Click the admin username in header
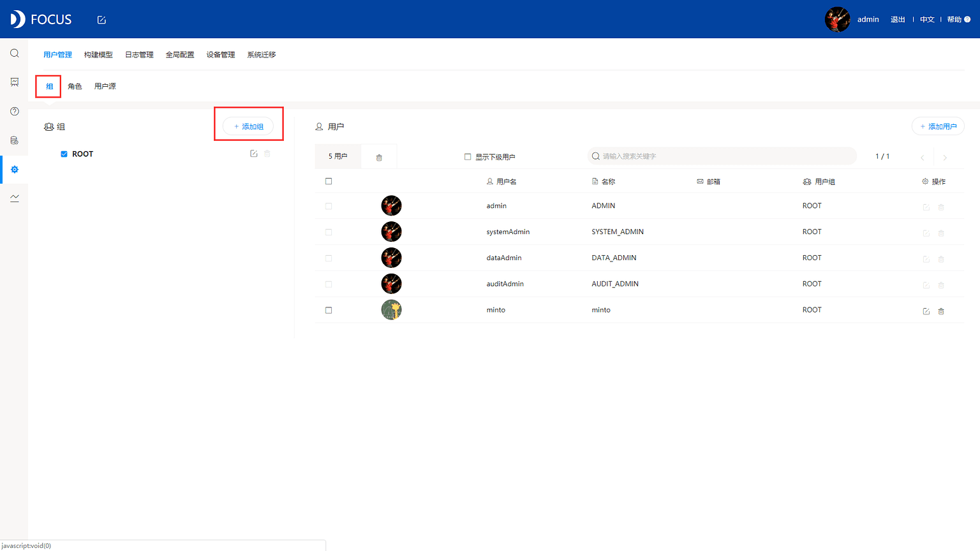 868,20
